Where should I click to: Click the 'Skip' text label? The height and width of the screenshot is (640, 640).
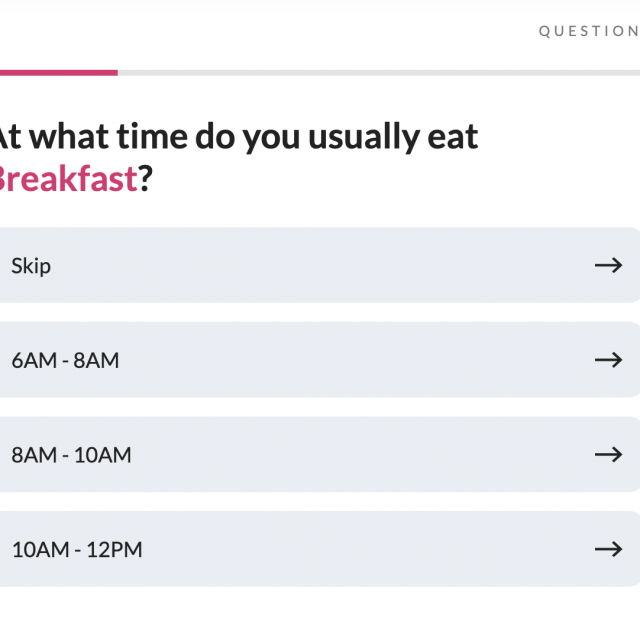[x=31, y=266]
